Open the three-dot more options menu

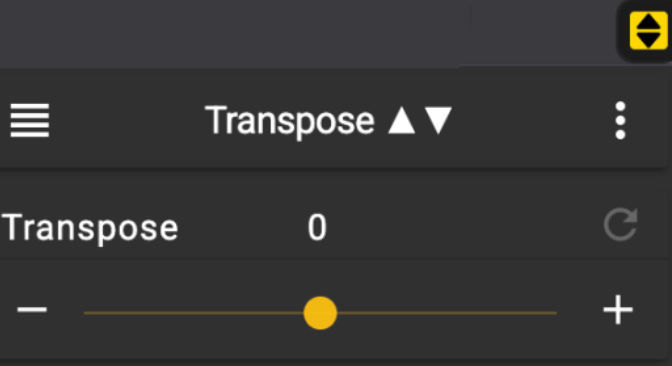[x=620, y=120]
